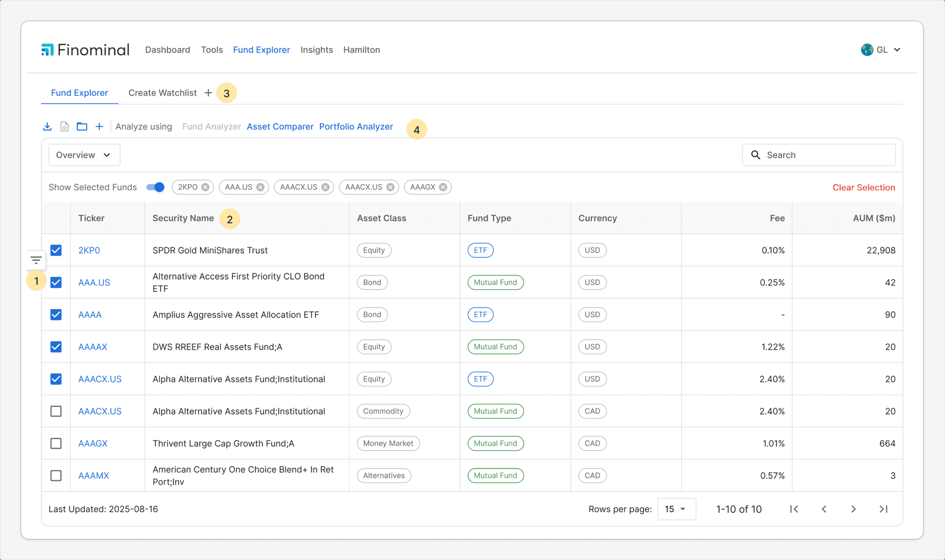This screenshot has height=560, width=945.
Task: Click the '1-10 of 10' page count
Action: tap(739, 509)
